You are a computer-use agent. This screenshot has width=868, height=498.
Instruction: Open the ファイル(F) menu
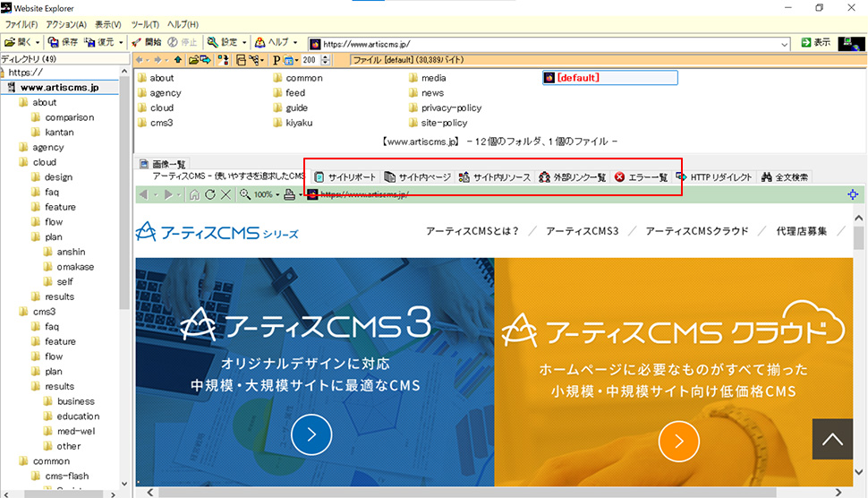(21, 24)
